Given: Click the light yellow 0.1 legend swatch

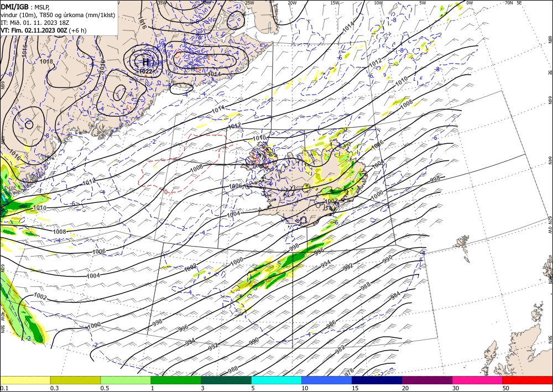Looking at the screenshot, I should point(25,380).
